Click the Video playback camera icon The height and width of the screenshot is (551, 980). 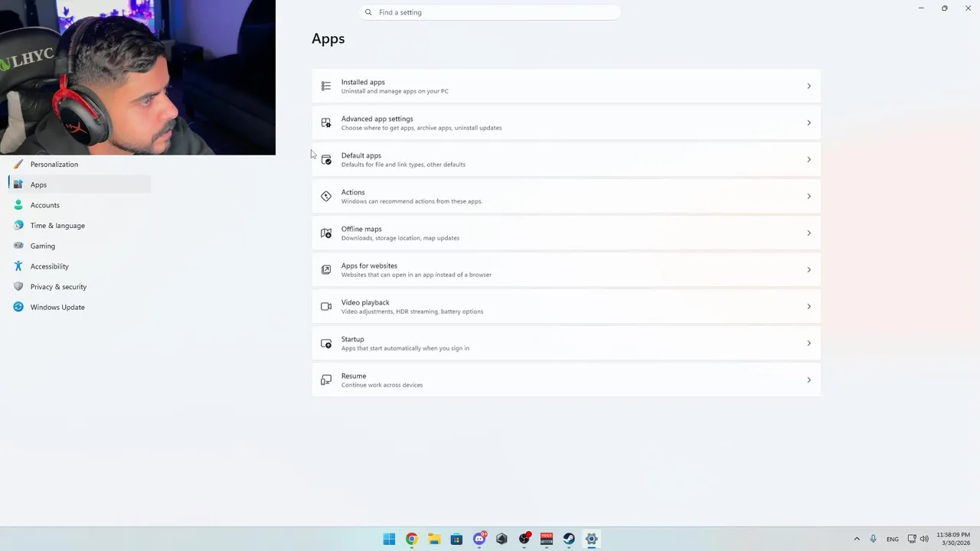pos(326,306)
